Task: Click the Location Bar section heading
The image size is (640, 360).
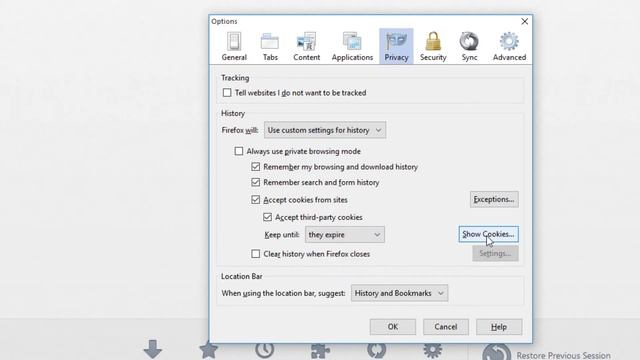Action: 242,276
